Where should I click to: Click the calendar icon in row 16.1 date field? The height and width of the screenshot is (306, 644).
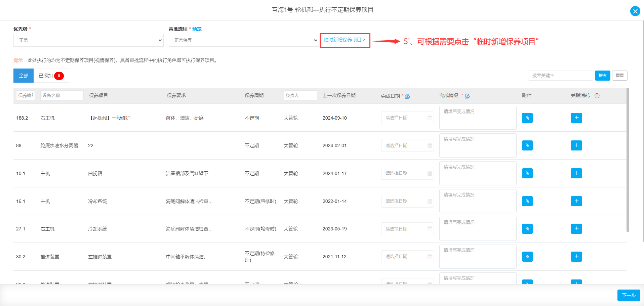tap(430, 201)
